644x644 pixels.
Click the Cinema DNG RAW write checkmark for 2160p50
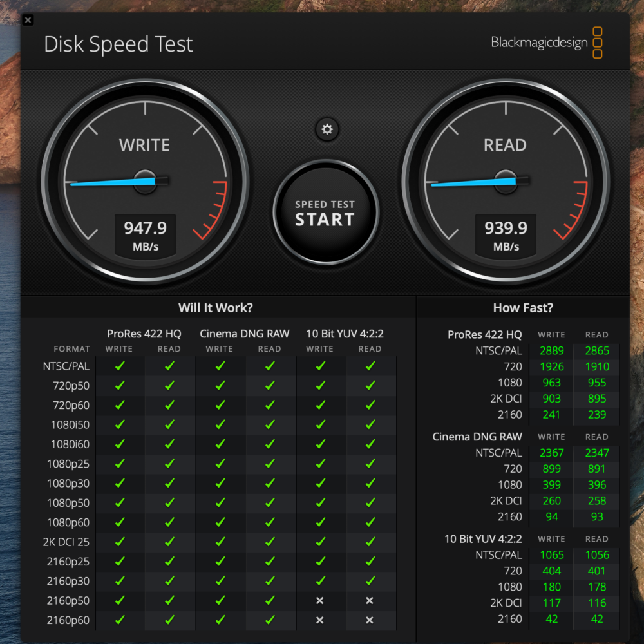(x=220, y=600)
